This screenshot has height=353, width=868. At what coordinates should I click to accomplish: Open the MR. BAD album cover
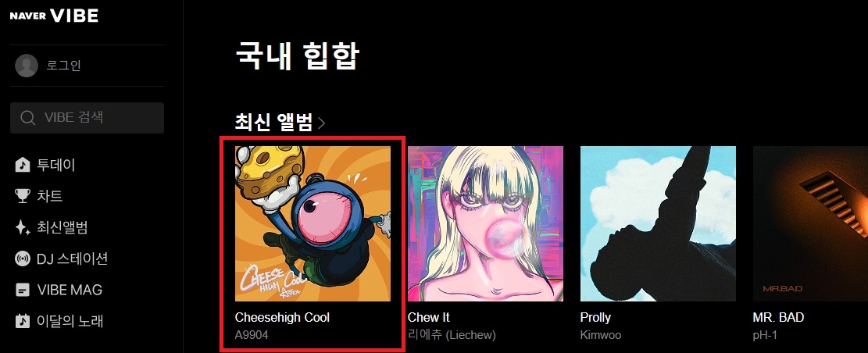(x=810, y=223)
